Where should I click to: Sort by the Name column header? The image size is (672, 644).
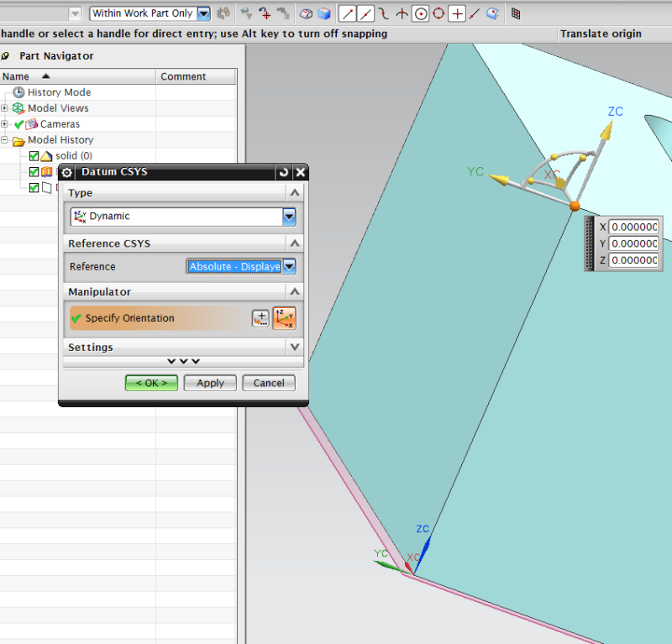[x=77, y=76]
